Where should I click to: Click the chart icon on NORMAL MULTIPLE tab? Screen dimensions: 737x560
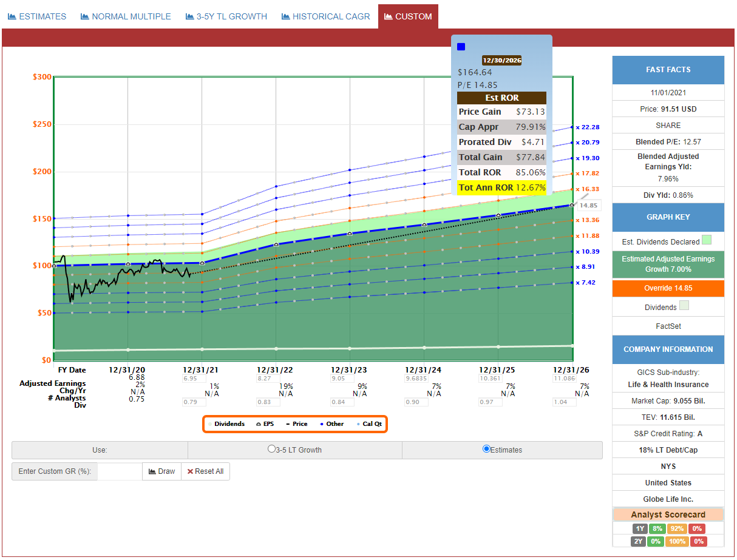point(85,16)
